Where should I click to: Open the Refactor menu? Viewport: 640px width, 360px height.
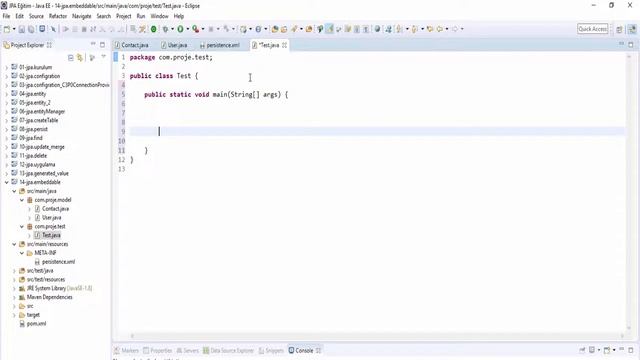[58, 16]
